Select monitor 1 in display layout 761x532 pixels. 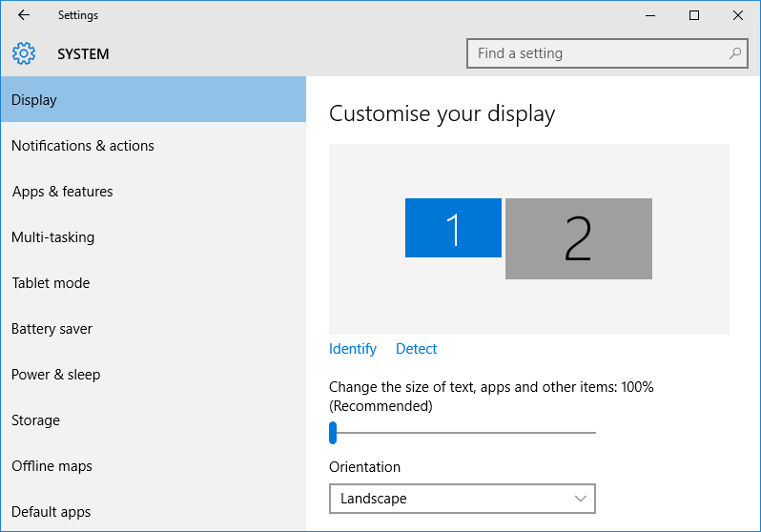pos(453,228)
